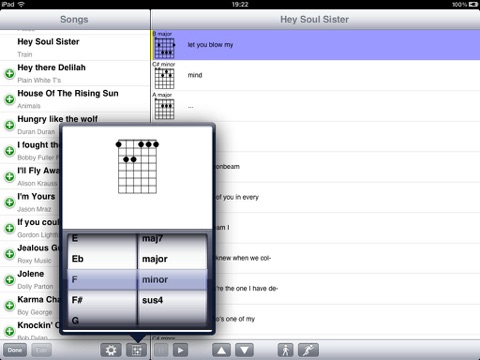The height and width of the screenshot is (360, 480).
Task: Start playback with the play button
Action: pyautogui.click(x=180, y=350)
